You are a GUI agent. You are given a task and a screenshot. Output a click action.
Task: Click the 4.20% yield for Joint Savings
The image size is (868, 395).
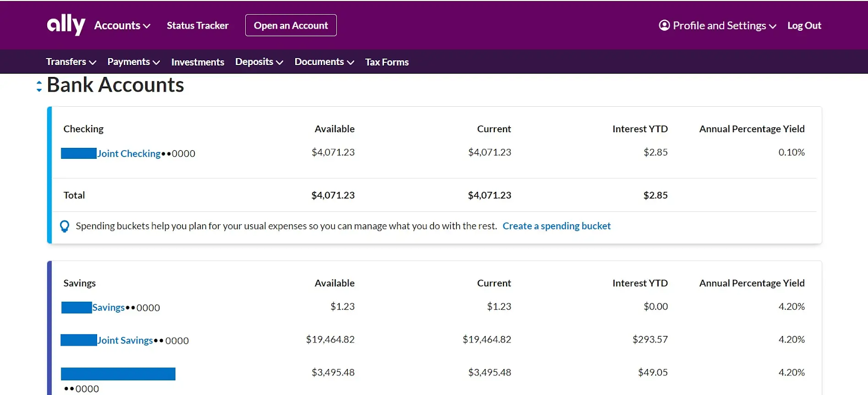click(x=792, y=339)
